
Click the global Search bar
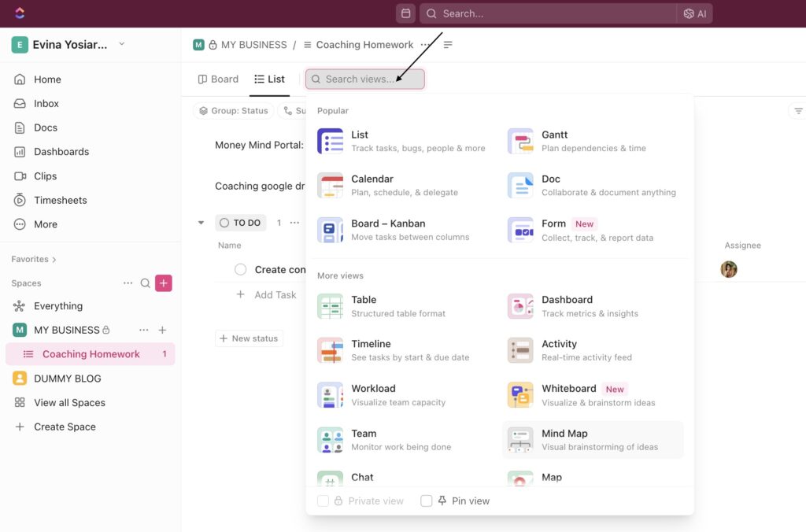[549, 14]
